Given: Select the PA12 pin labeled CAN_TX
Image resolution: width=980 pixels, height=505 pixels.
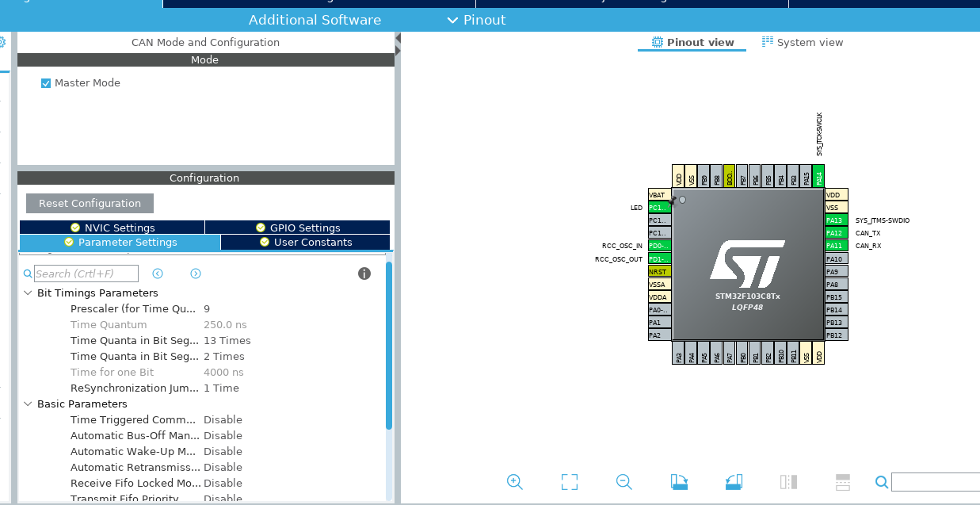Looking at the screenshot, I should coord(836,233).
